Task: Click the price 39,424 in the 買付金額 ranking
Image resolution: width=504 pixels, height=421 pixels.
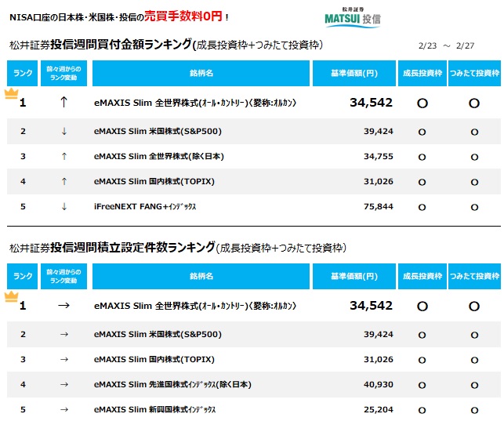Action: tap(379, 131)
